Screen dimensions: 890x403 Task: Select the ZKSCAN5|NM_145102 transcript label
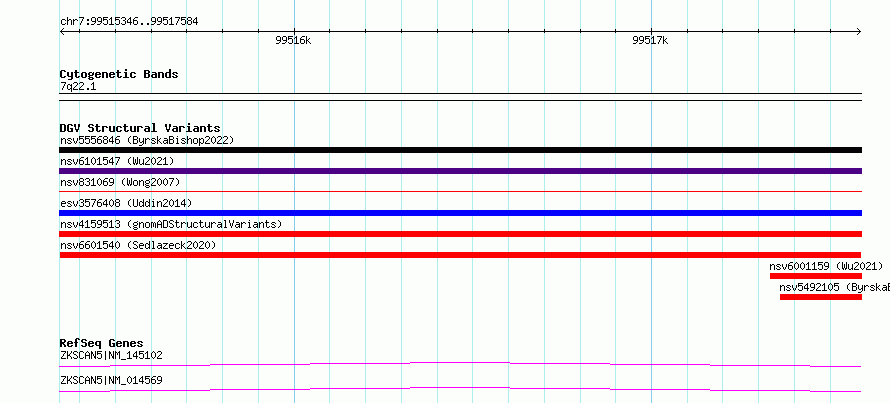coord(111,356)
